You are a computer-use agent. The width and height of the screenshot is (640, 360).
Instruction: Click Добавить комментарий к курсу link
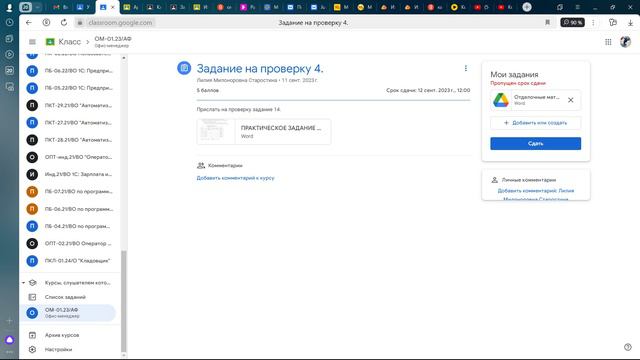236,178
